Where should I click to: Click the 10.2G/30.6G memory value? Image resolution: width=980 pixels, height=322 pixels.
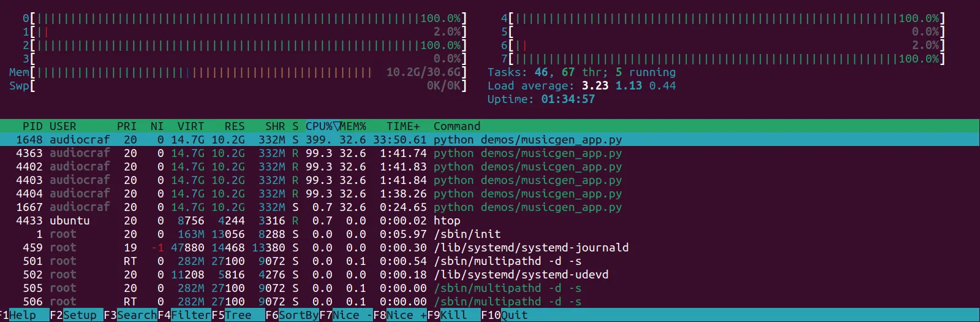pos(423,72)
